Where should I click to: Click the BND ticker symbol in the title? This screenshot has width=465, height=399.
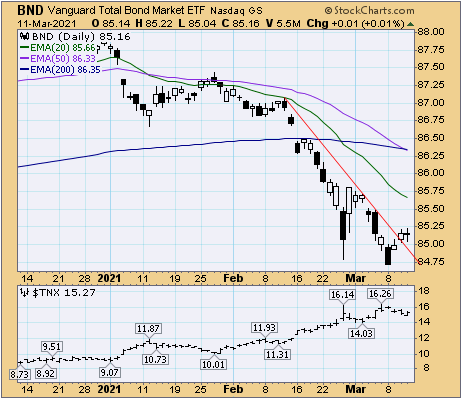click(30, 10)
